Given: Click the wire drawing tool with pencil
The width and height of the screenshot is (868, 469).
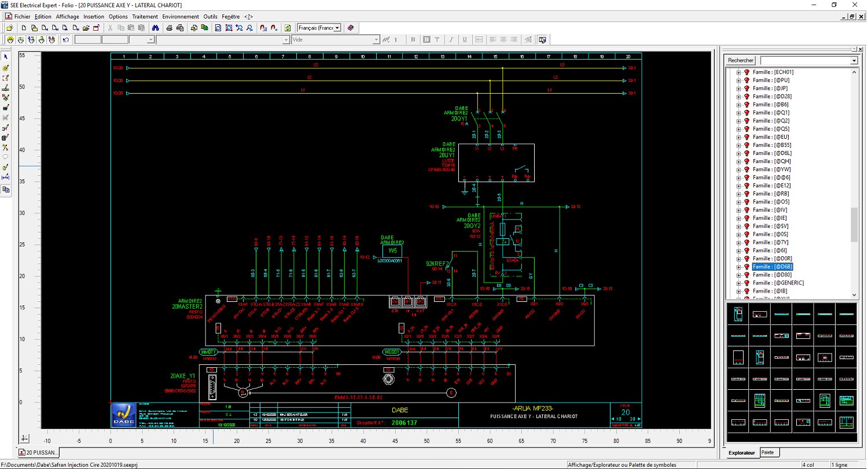Looking at the screenshot, I should coord(6,88).
